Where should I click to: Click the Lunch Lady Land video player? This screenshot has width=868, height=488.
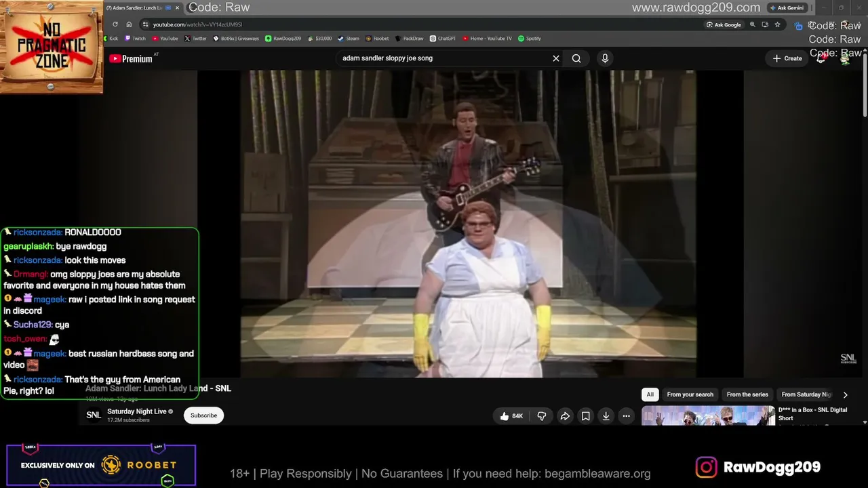[469, 224]
